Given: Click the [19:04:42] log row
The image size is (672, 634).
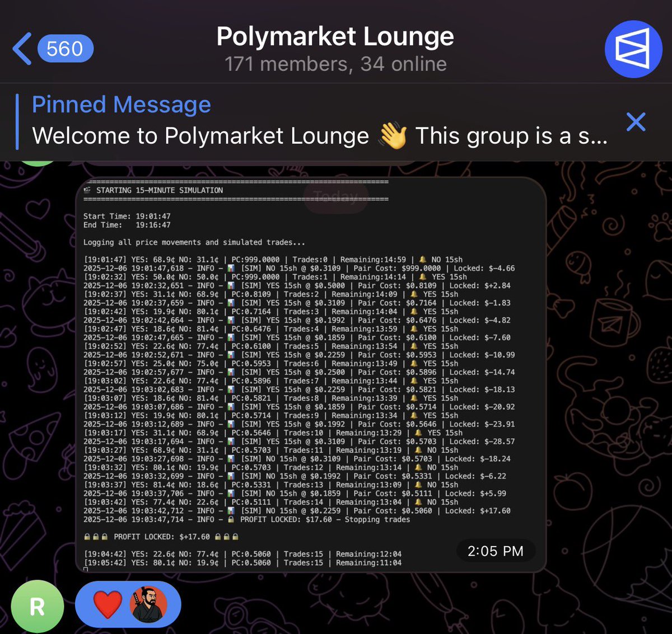Looking at the screenshot, I should (242, 554).
